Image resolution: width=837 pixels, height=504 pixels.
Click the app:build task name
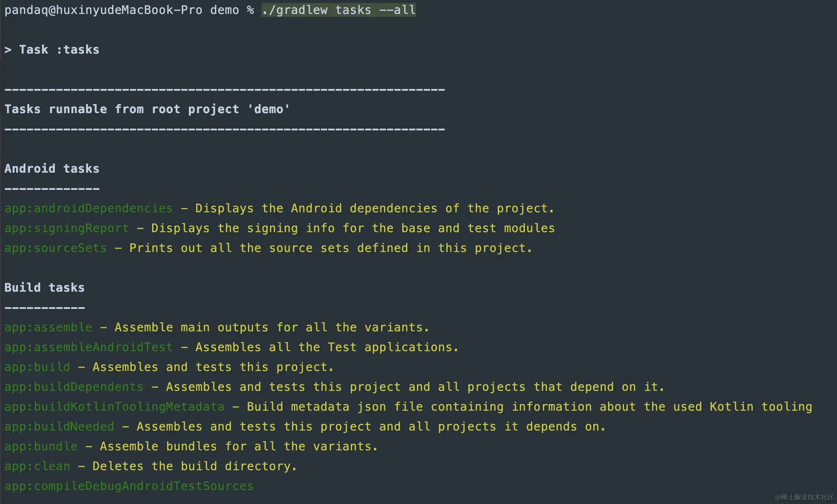[37, 367]
